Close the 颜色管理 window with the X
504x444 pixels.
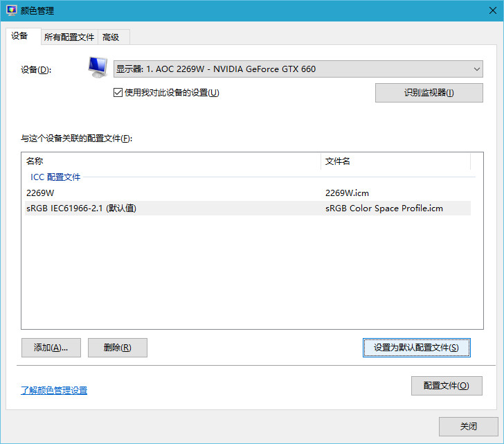coord(493,10)
